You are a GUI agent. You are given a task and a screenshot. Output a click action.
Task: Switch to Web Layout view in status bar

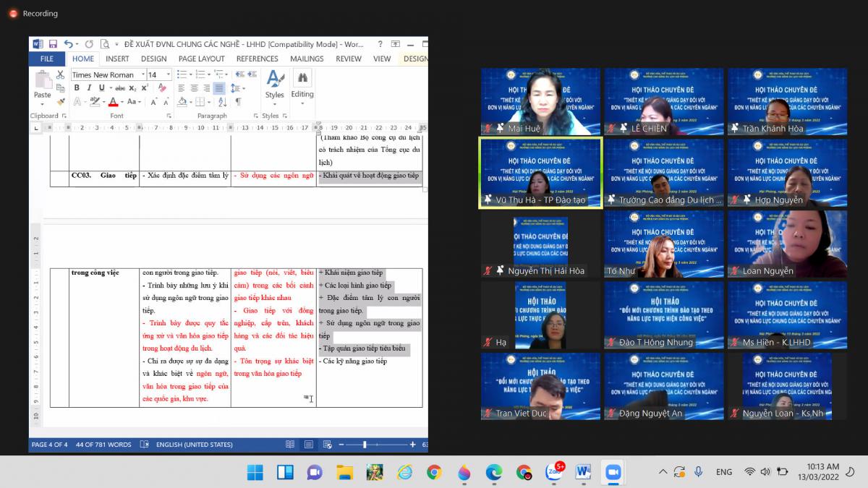coord(327,445)
